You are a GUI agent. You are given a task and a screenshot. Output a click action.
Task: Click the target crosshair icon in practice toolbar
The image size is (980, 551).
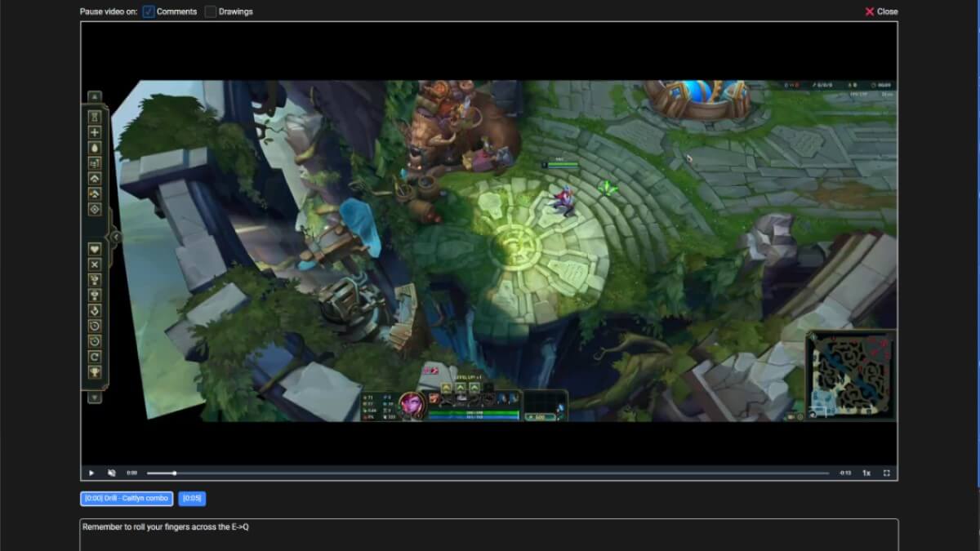pos(95,209)
